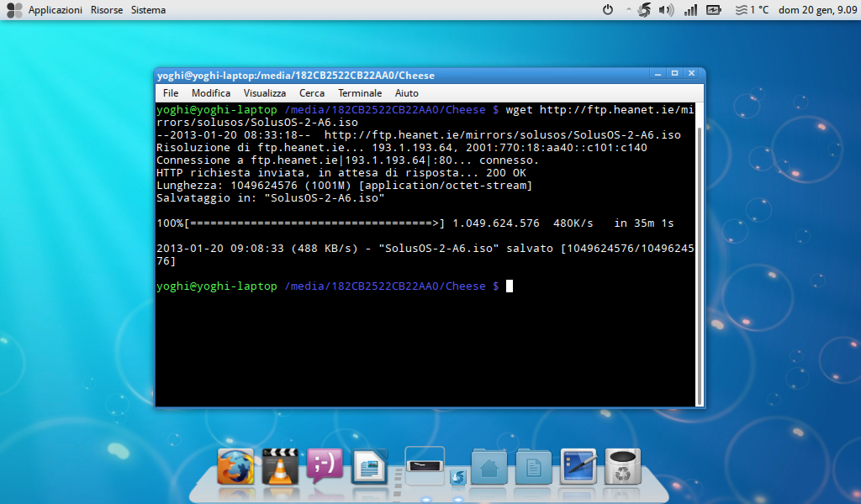The height and width of the screenshot is (504, 861).
Task: Open the Risorse menu
Action: (107, 10)
